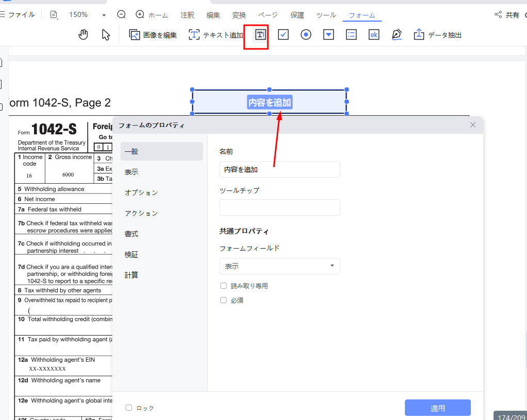Switch to the 注釈 tab

click(x=188, y=15)
